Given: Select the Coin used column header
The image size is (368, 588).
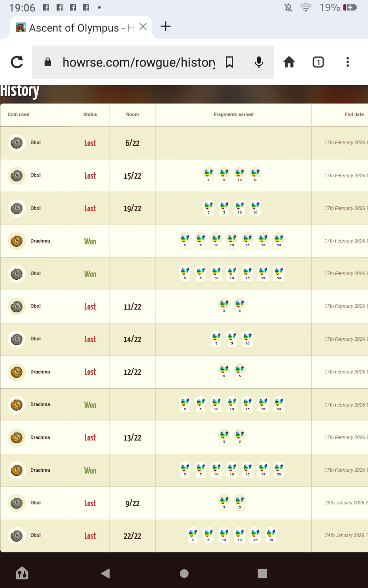Looking at the screenshot, I should tap(18, 115).
